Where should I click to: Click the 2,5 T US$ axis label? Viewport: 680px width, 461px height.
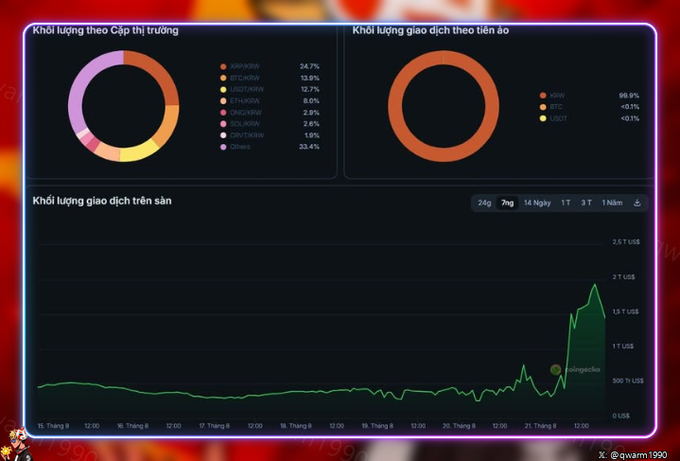(626, 242)
